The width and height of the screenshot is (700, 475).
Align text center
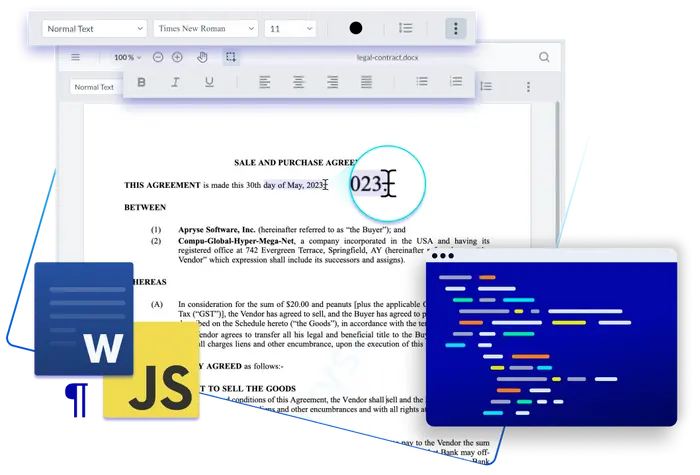coord(299,82)
